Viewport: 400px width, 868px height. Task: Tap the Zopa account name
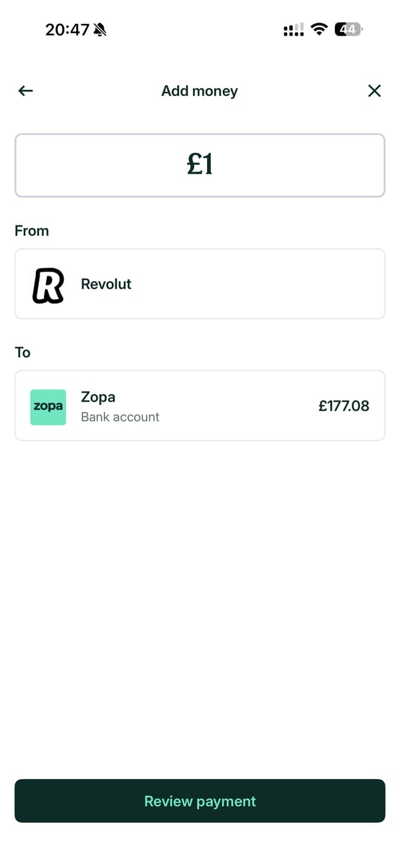pos(98,398)
